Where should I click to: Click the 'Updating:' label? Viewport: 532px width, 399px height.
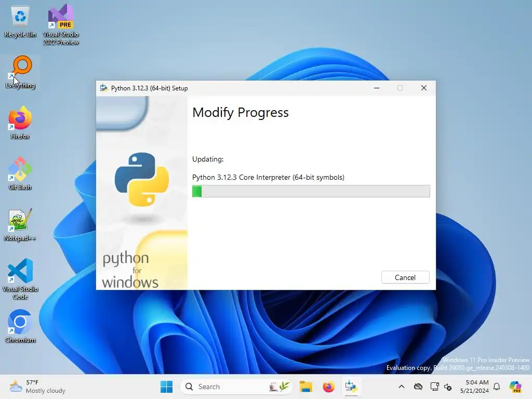[x=208, y=159]
